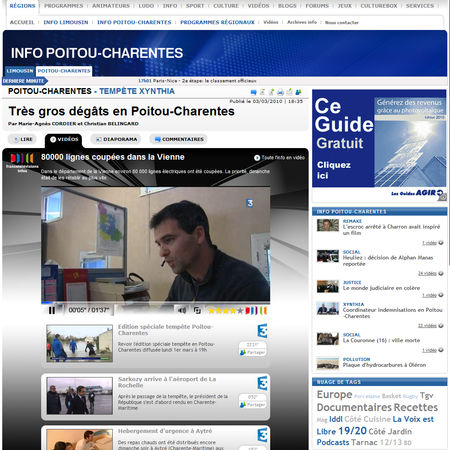
Task: Click the Europe tag in tag cloud
Action: [x=334, y=395]
